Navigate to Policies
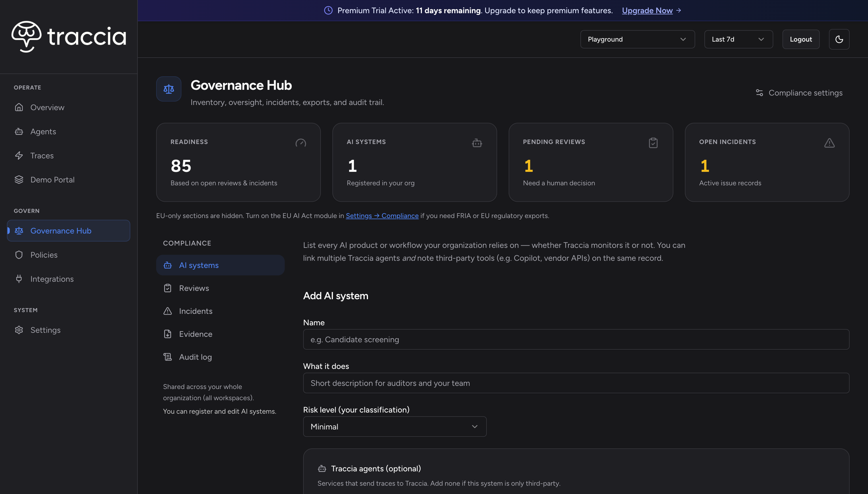This screenshot has width=868, height=494. point(69,255)
